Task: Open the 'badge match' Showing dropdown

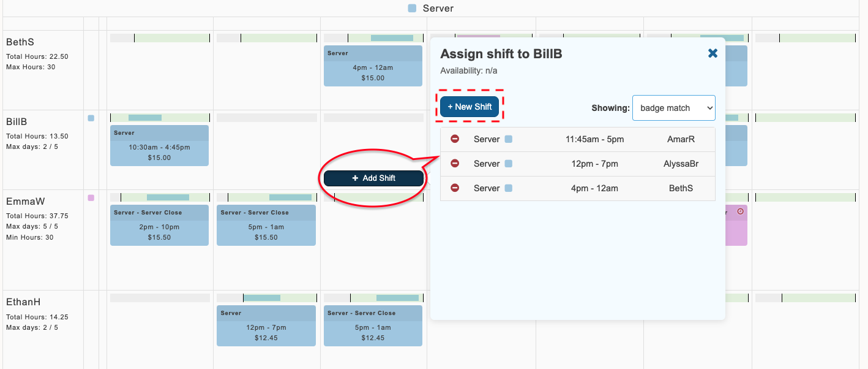Action: [x=673, y=107]
